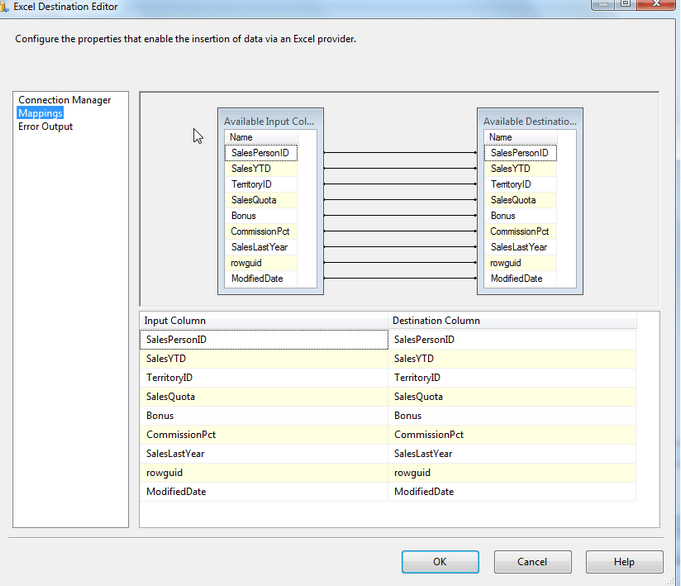Screen dimensions: 681x586
Task: Click the Cancel button
Action: coord(532,562)
